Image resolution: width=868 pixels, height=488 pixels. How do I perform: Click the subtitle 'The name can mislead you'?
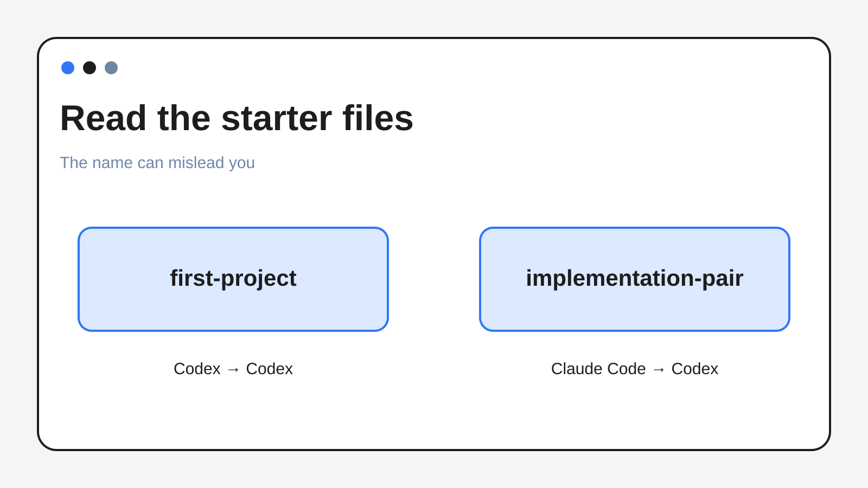click(157, 163)
